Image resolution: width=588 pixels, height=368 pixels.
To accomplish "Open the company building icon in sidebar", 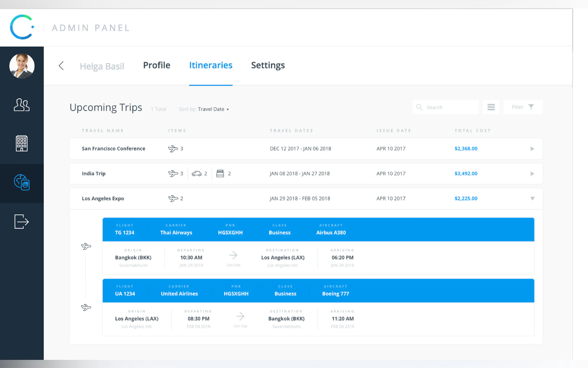I will 22,143.
